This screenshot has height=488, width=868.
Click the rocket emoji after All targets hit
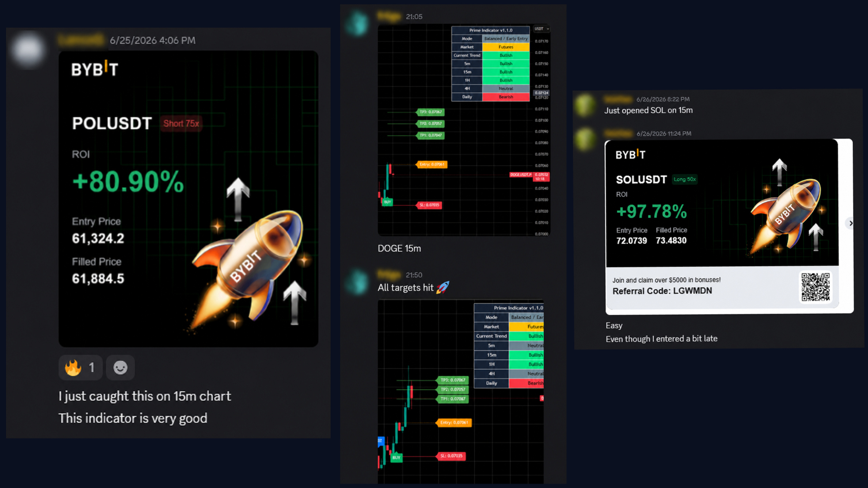(x=442, y=287)
